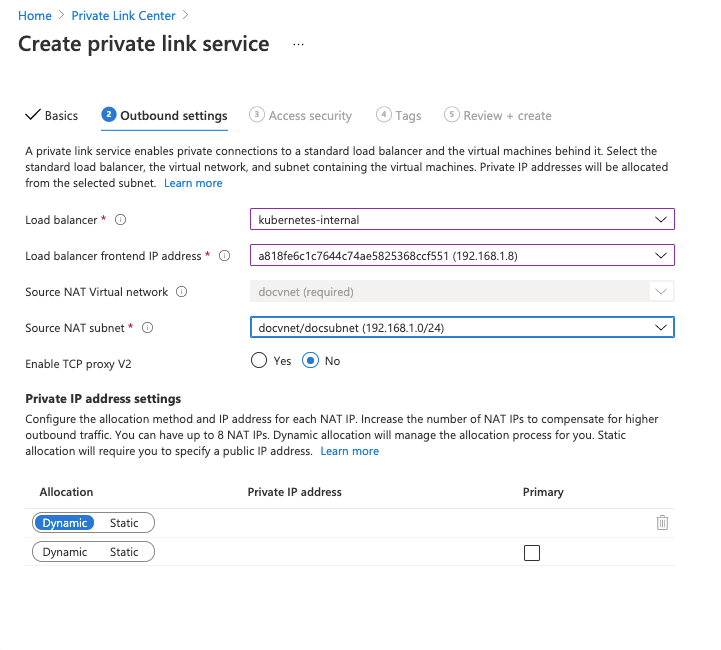Click the Source NAT subnet info icon
This screenshot has width=721, height=650.
coord(147,328)
